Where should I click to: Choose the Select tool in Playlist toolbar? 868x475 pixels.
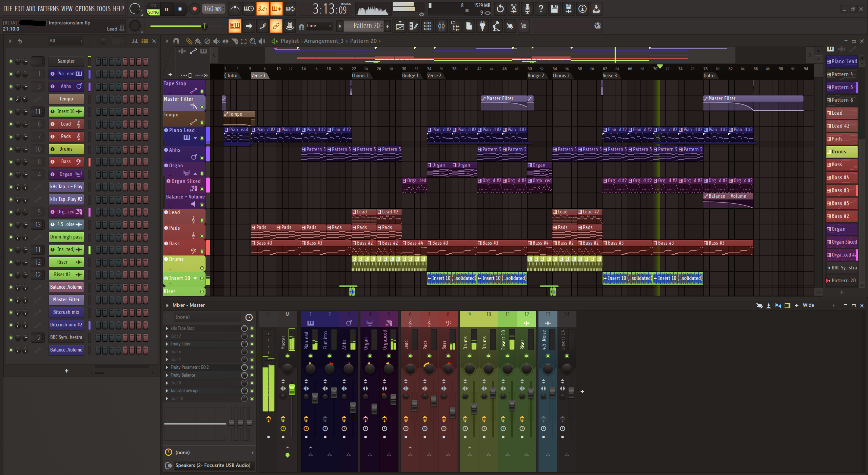click(243, 41)
